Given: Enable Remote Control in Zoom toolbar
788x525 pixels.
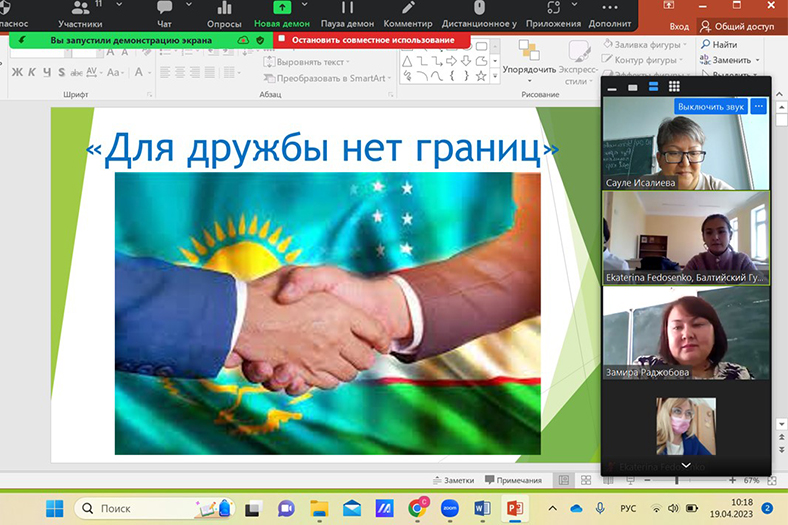Looking at the screenshot, I should [x=480, y=15].
